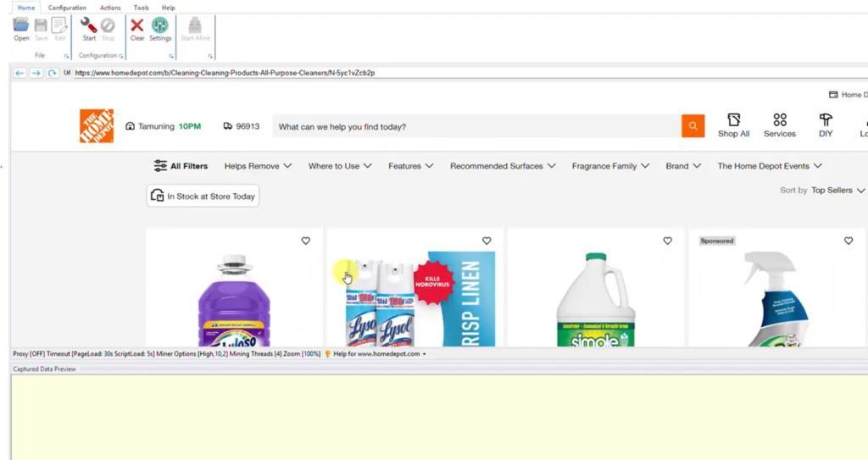
Task: Open the Simple Green jug product image
Action: coord(596,300)
